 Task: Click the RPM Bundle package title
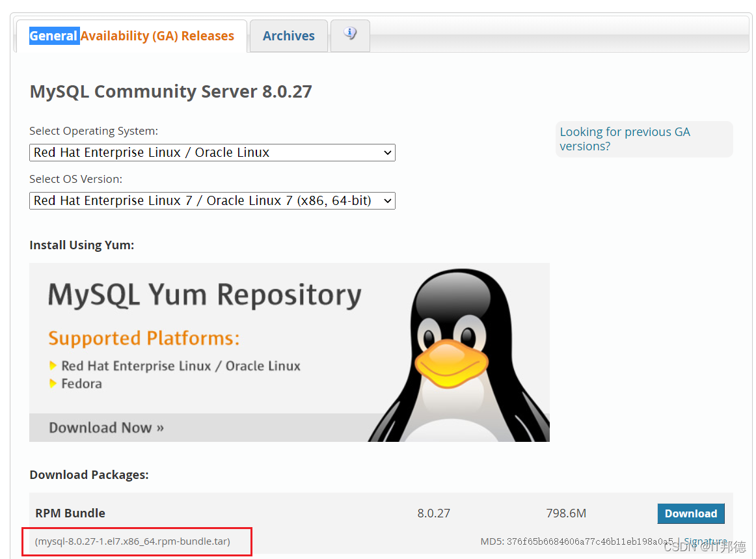pyautogui.click(x=70, y=513)
